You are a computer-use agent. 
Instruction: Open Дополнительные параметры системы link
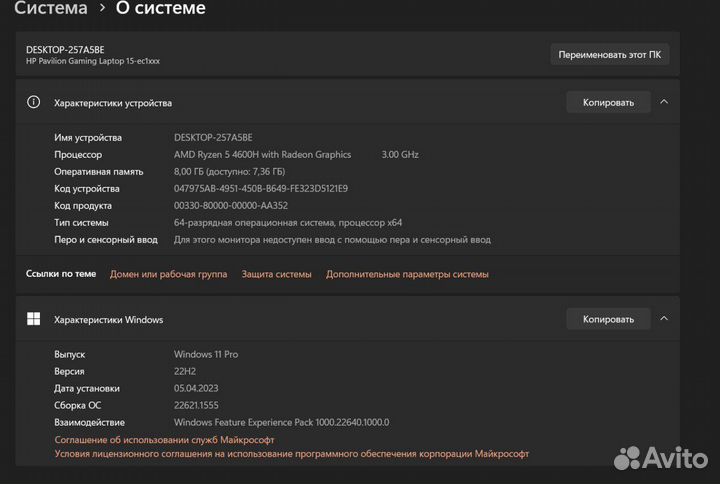click(407, 274)
